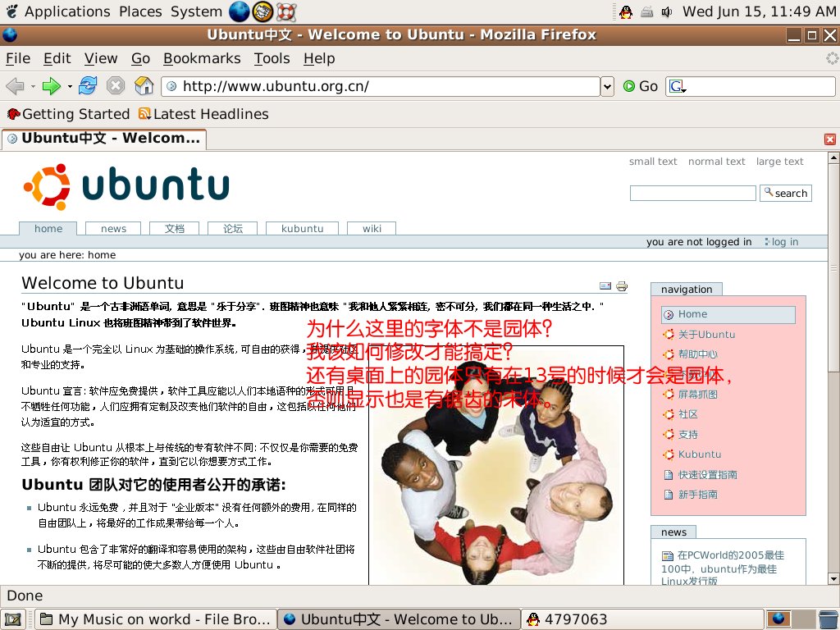Open the Bookmarks menu
The height and width of the screenshot is (630, 840).
coord(202,58)
